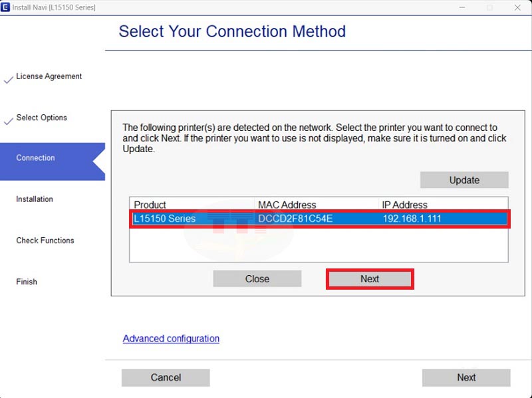Cancel the installation

tap(166, 377)
